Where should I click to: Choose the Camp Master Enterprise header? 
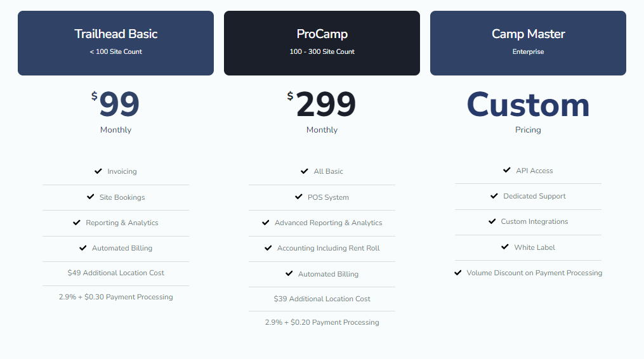point(528,42)
